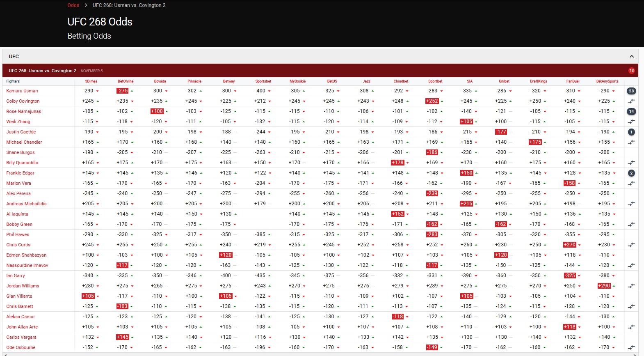The image size is (644, 356).
Task: Click the 1 badge in Justin Gaethje's row
Action: (x=631, y=132)
